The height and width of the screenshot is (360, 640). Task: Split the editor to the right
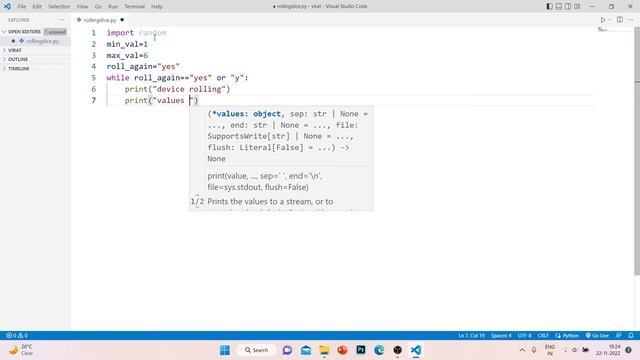tap(620, 20)
